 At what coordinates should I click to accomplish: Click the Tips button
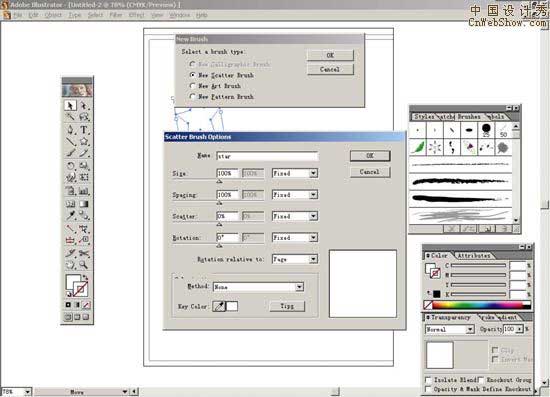[x=287, y=306]
